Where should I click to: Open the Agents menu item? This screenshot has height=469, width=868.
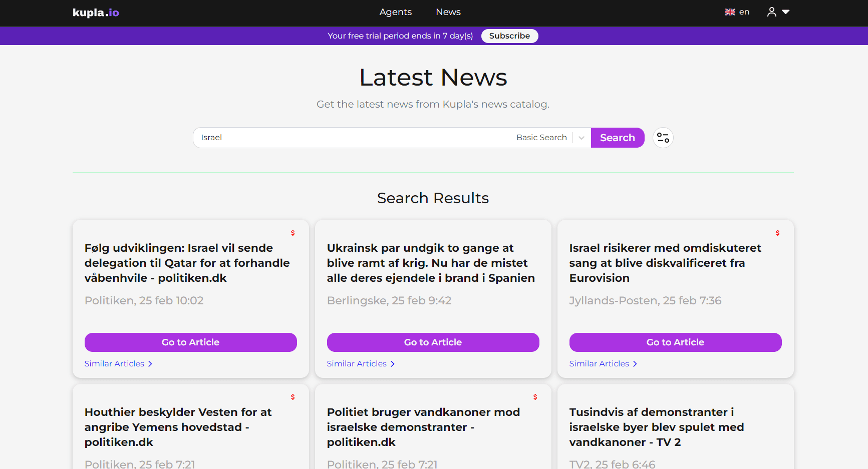click(395, 12)
